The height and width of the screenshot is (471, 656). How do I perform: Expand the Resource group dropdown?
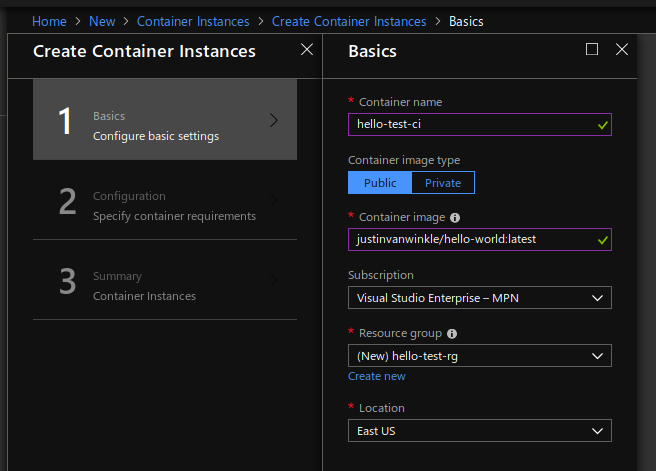pos(479,356)
